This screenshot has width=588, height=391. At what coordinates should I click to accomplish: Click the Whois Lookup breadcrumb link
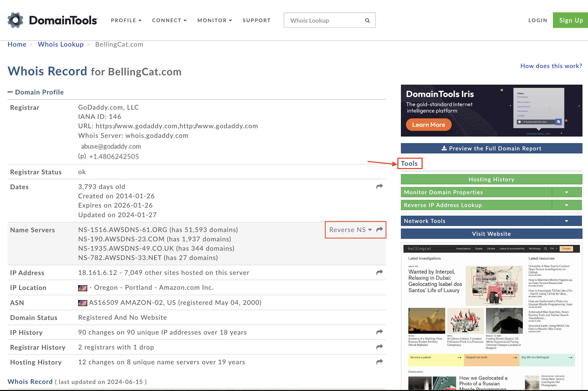61,44
